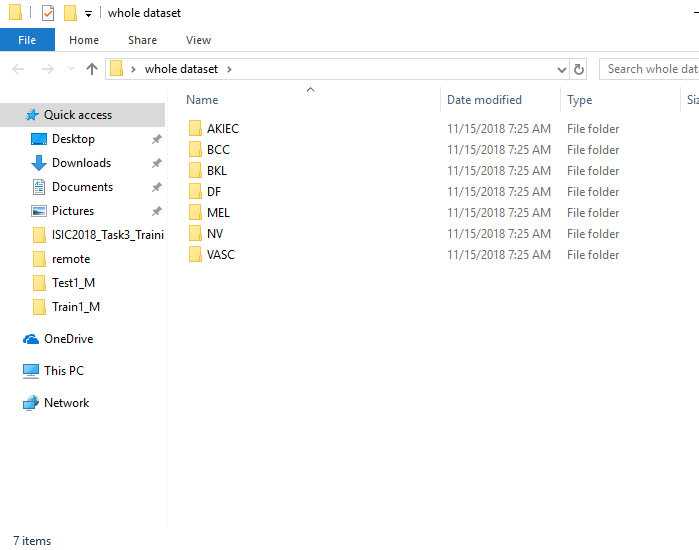Select Network in navigation pane
The width and height of the screenshot is (699, 550).
point(66,403)
